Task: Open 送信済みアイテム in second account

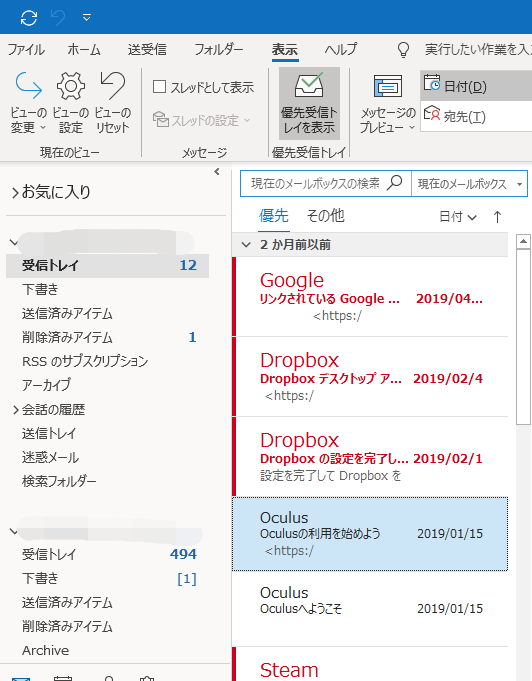Action: [x=67, y=602]
